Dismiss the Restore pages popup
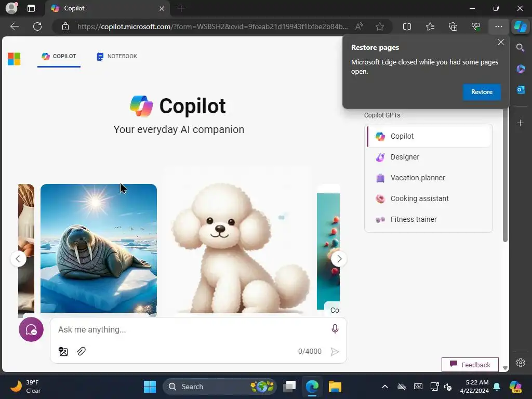Screen dimensions: 532x399 pos(500,43)
